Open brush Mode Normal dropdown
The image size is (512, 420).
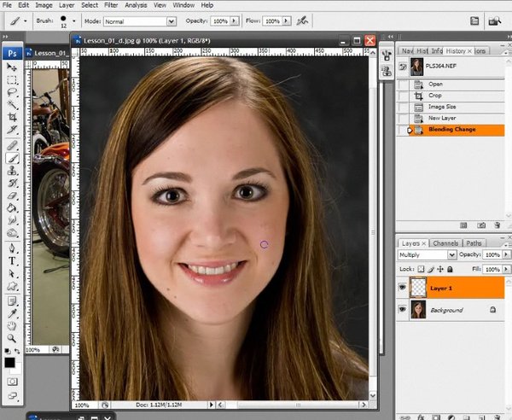click(x=140, y=21)
